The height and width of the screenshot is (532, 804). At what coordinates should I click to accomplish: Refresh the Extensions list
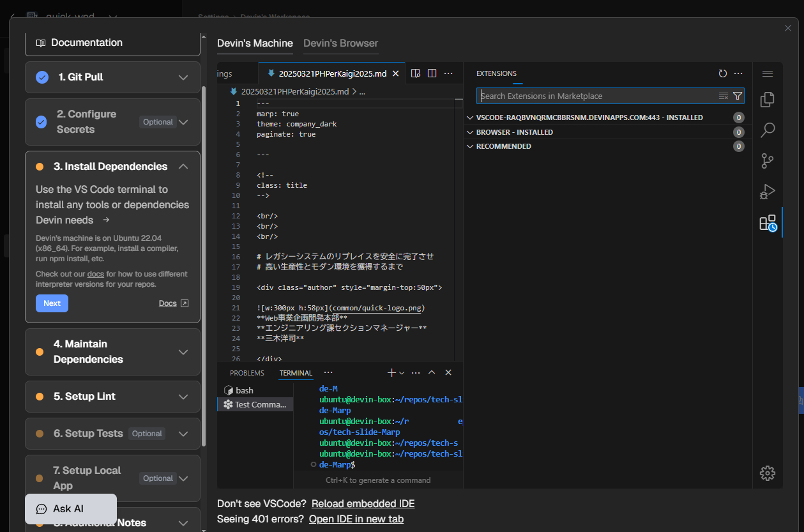[722, 73]
